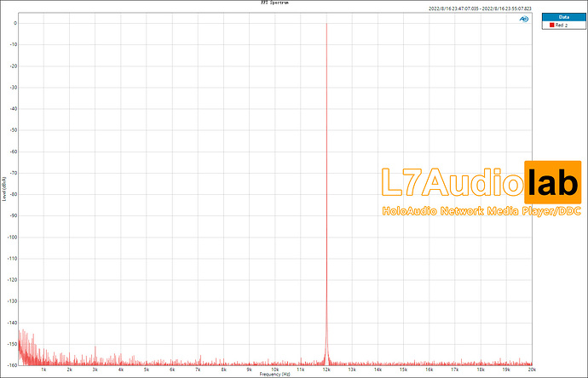Viewport: 588px width, 378px height.
Task: Click the "-40" level axis tick label
Action: (x=14, y=109)
